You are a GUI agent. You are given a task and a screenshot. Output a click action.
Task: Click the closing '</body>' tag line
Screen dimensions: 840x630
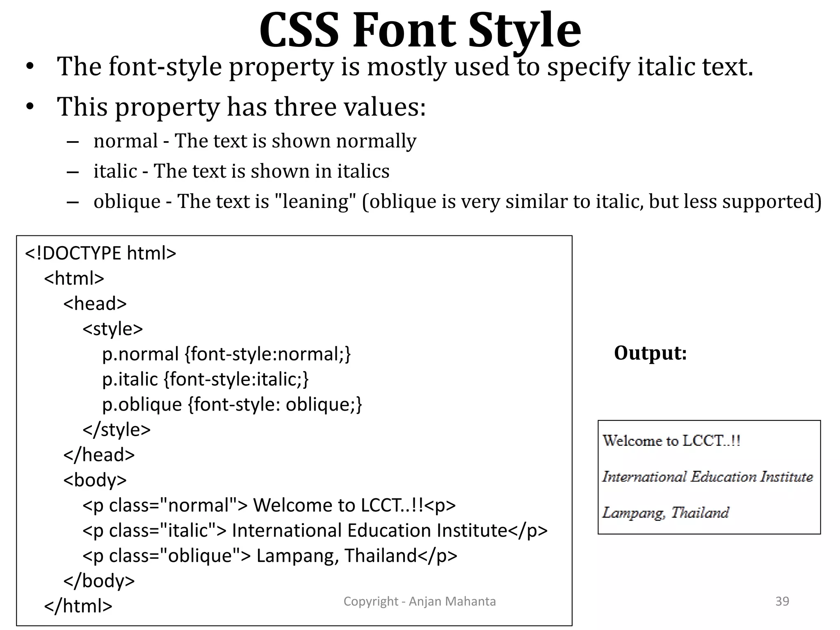tap(99, 581)
